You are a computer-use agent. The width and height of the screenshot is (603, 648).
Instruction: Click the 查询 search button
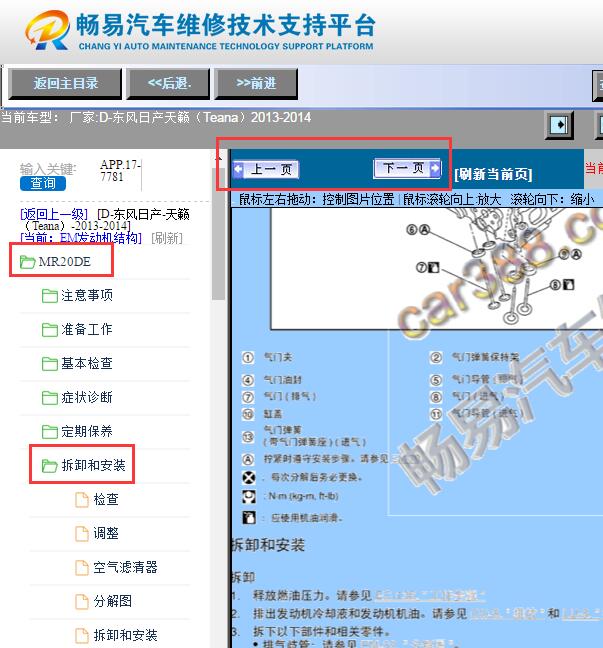[x=43, y=183]
